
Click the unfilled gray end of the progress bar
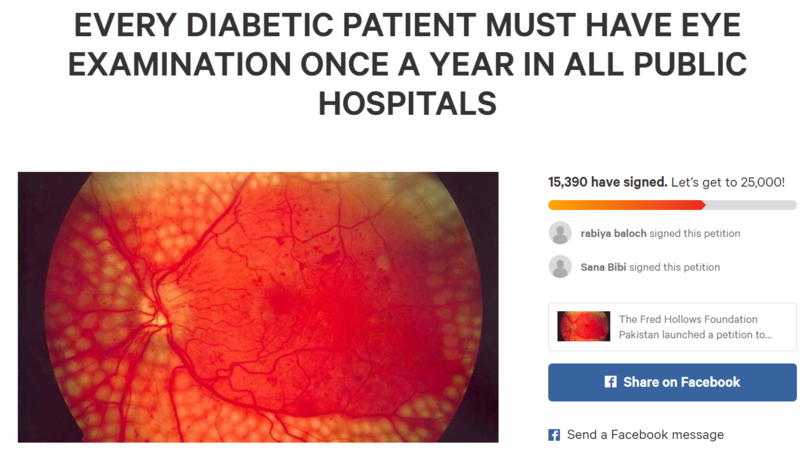click(x=752, y=205)
